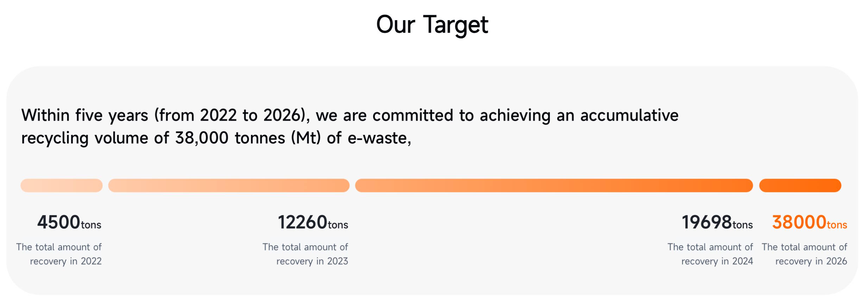Click the Our Target heading
Image resolution: width=868 pixels, height=304 pixels.
[x=432, y=25]
